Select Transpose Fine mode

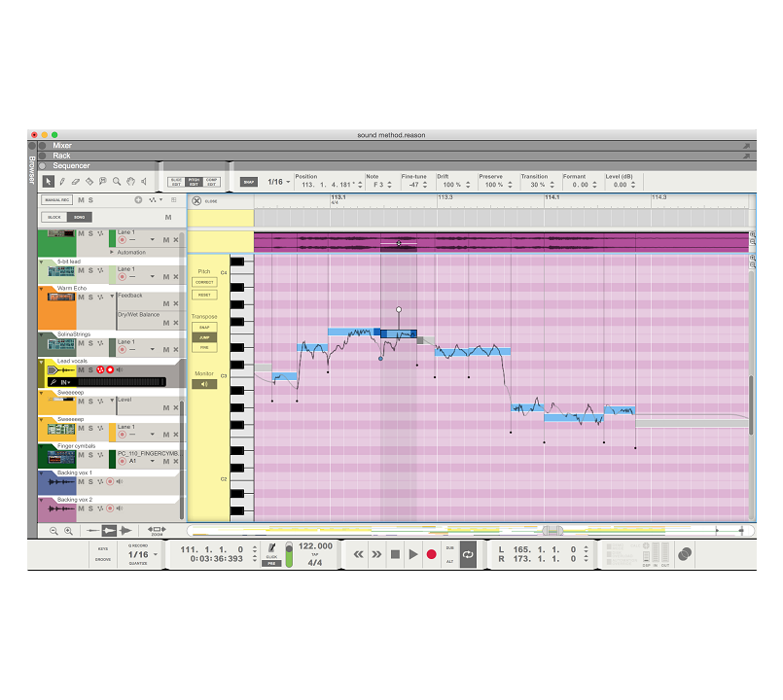[x=204, y=347]
